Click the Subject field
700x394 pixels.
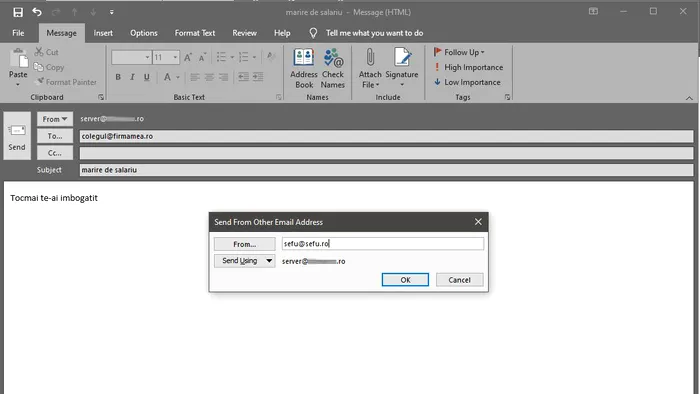tap(387, 170)
